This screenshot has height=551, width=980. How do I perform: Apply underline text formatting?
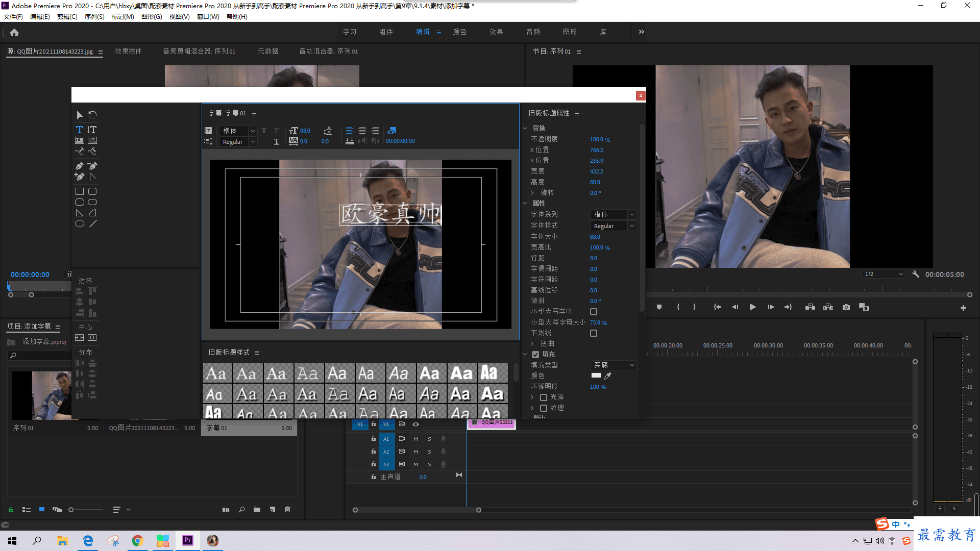(277, 141)
